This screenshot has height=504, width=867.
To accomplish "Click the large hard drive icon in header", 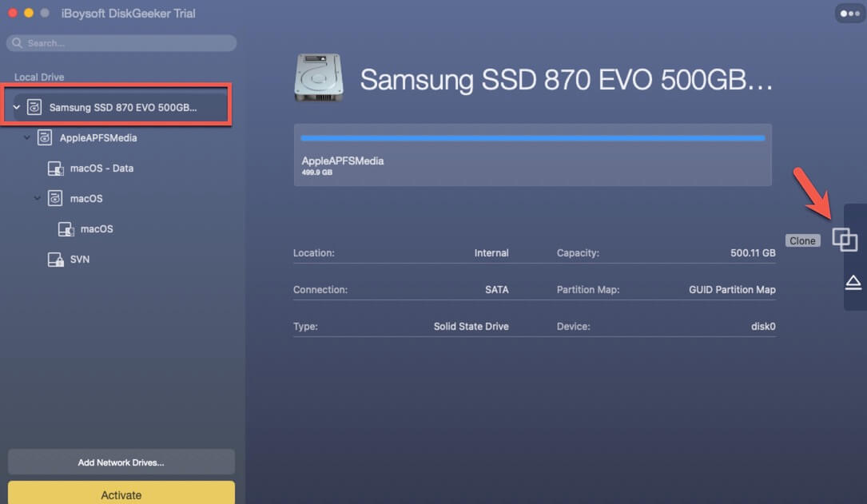I will 319,77.
